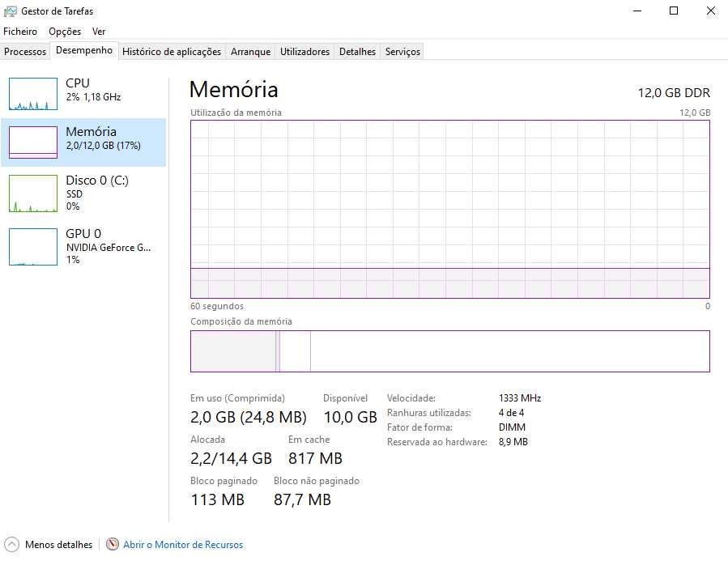This screenshot has height=561, width=728.
Task: Open the Ficheiro menu
Action: tap(20, 32)
